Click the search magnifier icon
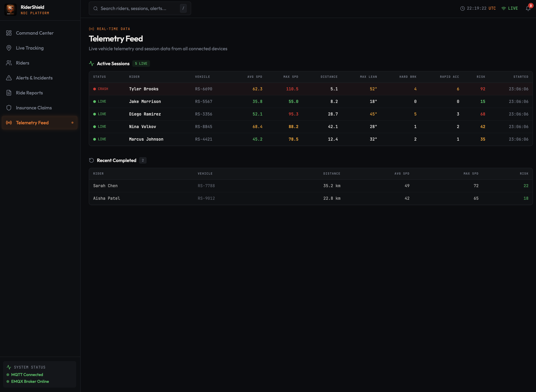536x392 pixels. point(96,8)
